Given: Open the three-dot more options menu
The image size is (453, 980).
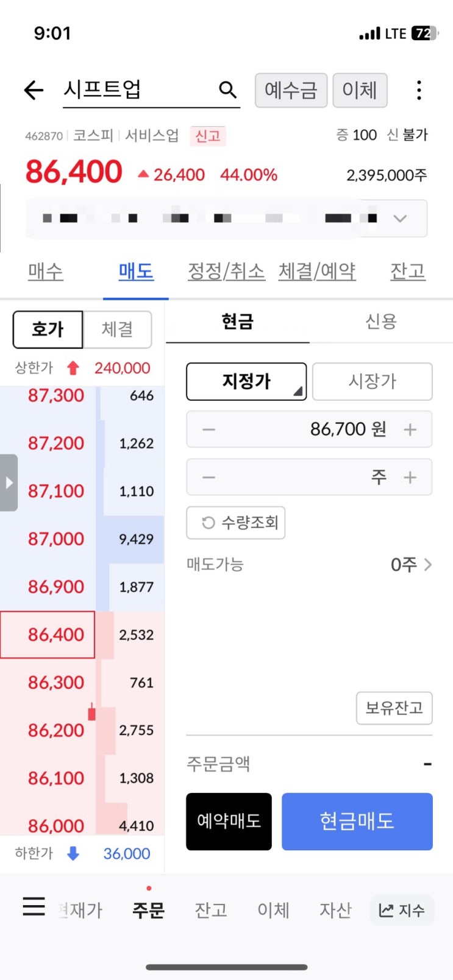Looking at the screenshot, I should (x=419, y=90).
